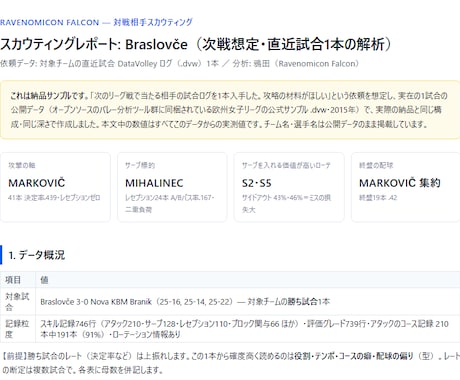Click the yellow これは納品サンプルです note box
The width and height of the screenshot is (460, 380).
230,110
